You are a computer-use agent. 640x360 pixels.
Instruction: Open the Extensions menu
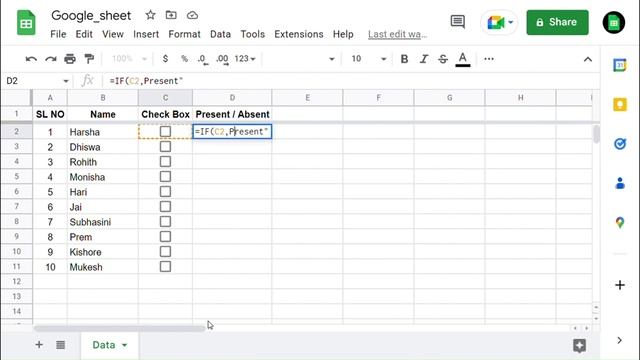(x=299, y=34)
